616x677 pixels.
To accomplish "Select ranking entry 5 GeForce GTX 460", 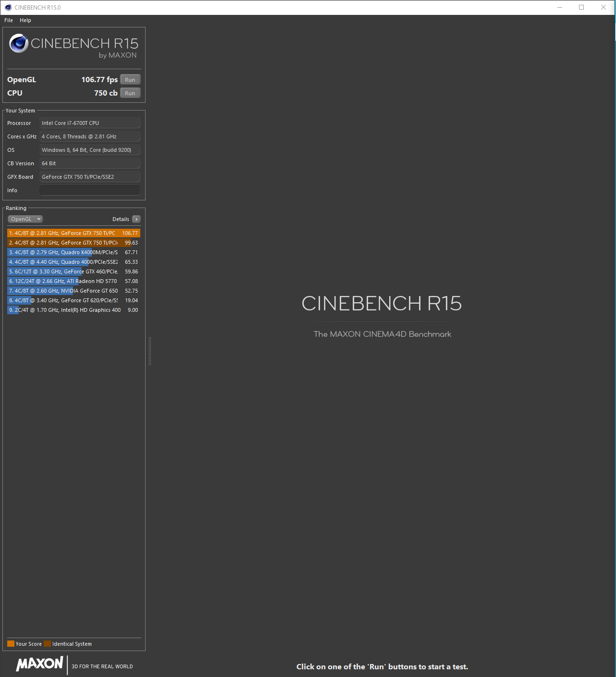I will tap(74, 271).
